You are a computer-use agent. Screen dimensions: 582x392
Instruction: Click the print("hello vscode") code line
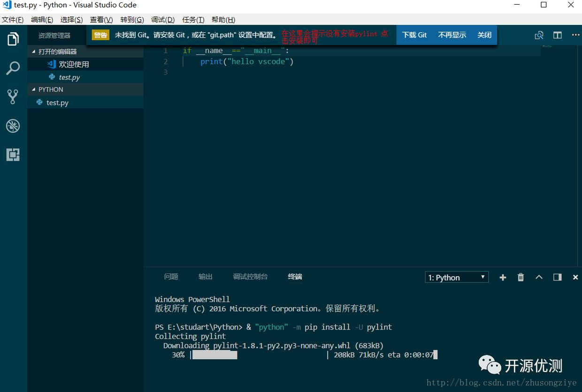click(x=247, y=61)
